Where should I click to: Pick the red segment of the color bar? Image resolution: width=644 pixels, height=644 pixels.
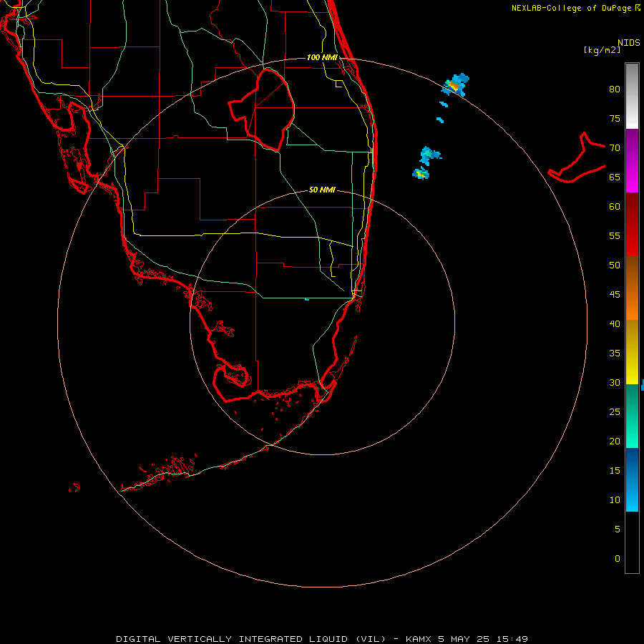coord(632,224)
